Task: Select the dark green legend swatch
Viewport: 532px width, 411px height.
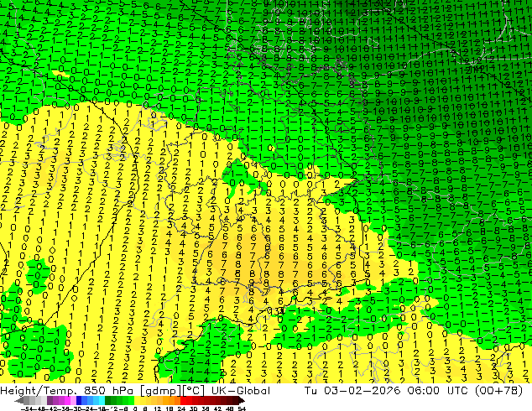Action: 108,401
